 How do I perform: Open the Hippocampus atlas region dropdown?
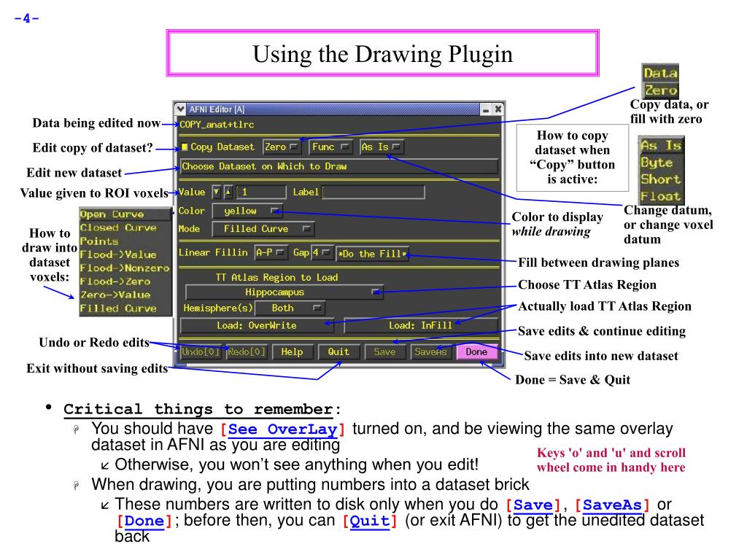[x=284, y=292]
